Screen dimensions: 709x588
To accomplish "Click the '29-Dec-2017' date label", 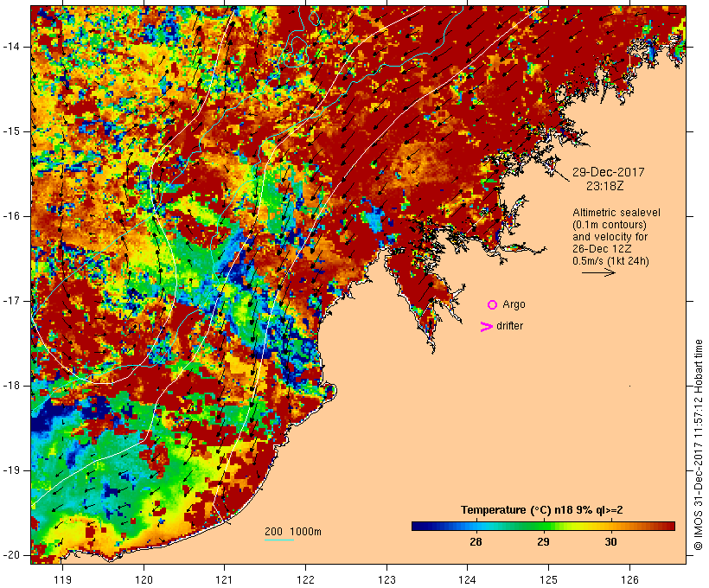I will tap(608, 172).
